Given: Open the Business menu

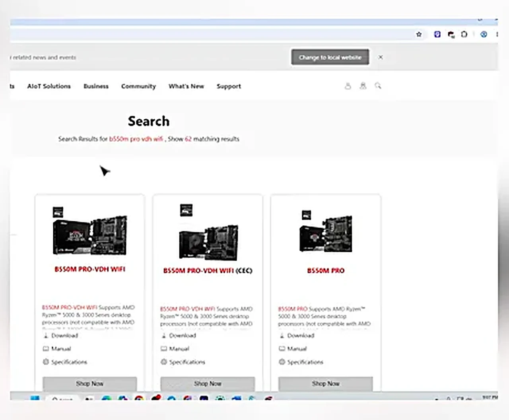Looking at the screenshot, I should 96,86.
